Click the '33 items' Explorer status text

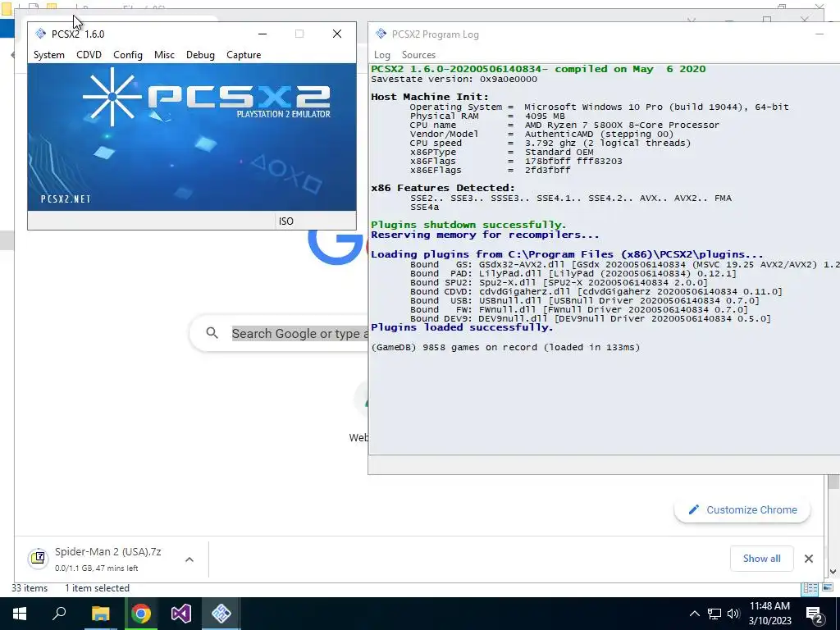pyautogui.click(x=30, y=588)
